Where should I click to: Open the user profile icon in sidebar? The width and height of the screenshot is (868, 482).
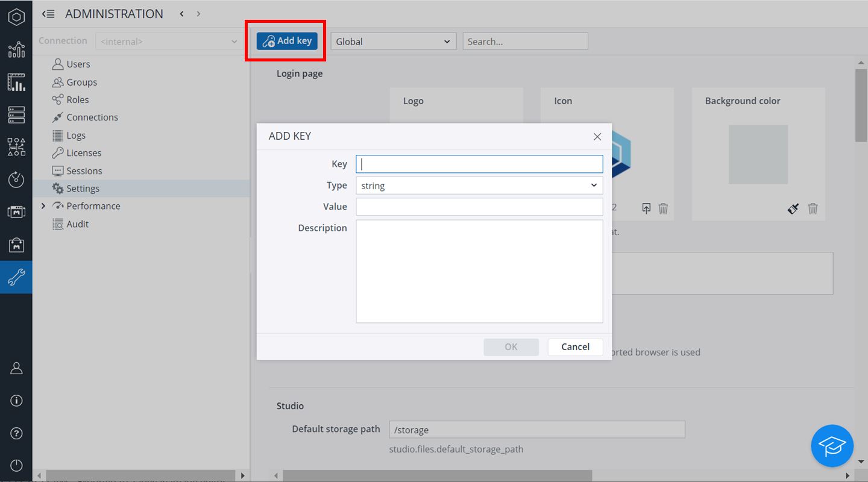tap(16, 368)
